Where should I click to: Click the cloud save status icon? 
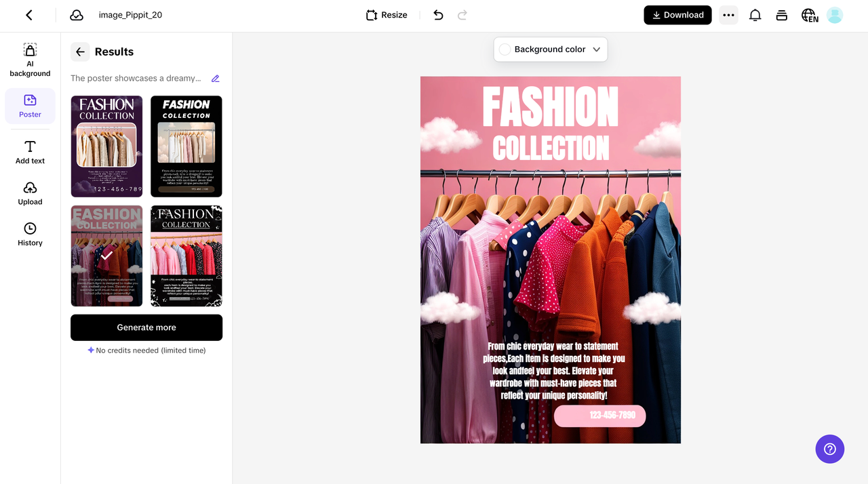click(77, 15)
